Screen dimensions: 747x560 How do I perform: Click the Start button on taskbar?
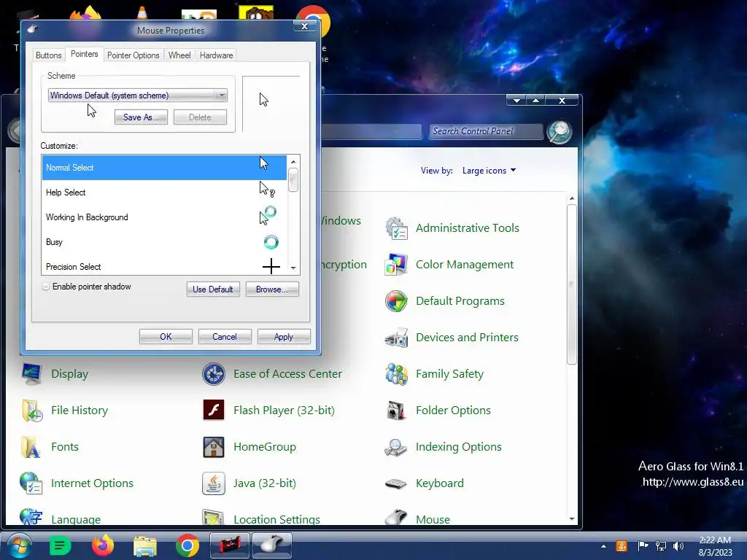click(18, 545)
